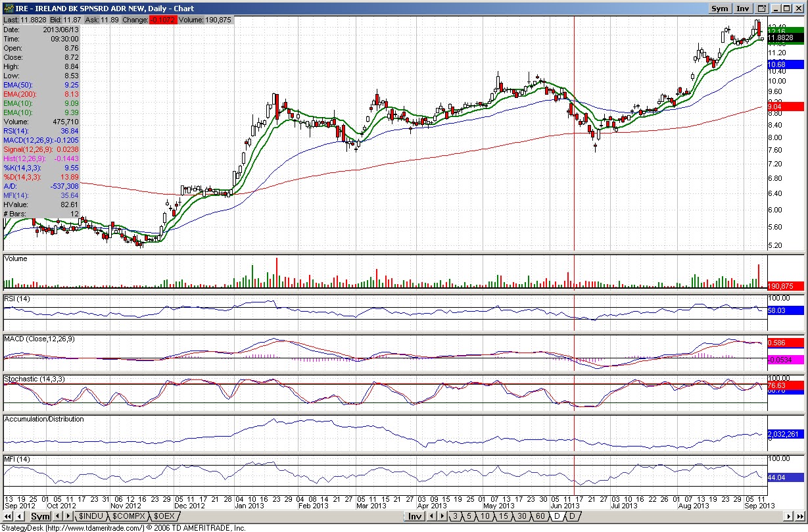
Task: Click left arrow right after bottom Inv button
Action: [x=431, y=517]
